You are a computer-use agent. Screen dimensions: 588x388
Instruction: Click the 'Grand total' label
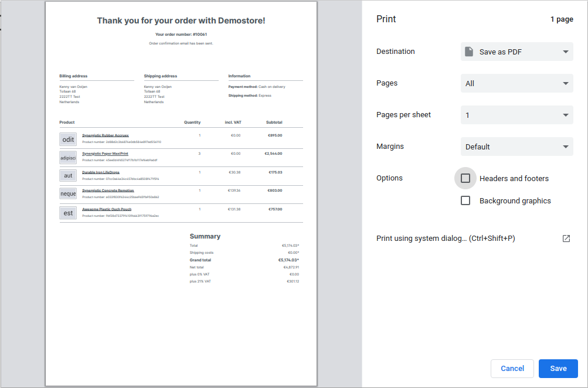pos(200,260)
